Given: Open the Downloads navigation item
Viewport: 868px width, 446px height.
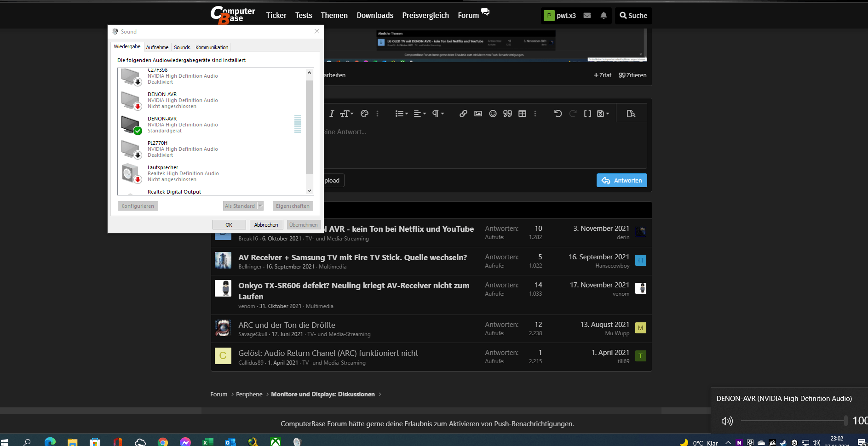Looking at the screenshot, I should coord(375,15).
